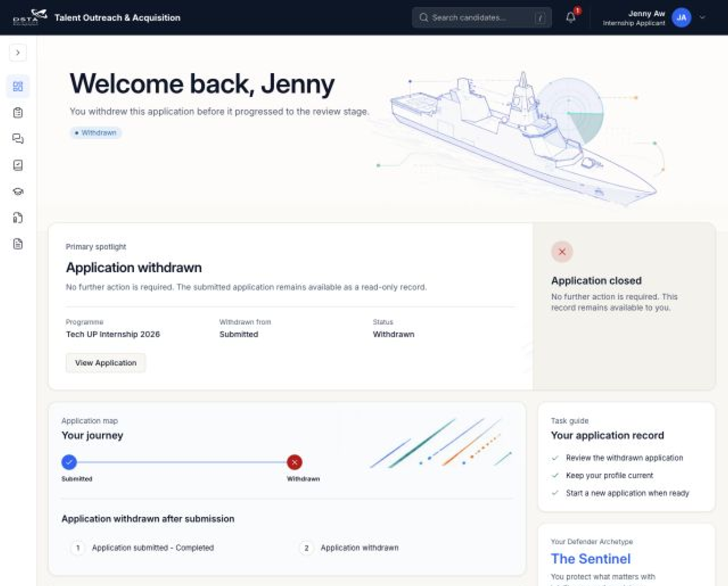
Task: Select the Tech UP Internship 2026 programme text
Action: pyautogui.click(x=113, y=334)
